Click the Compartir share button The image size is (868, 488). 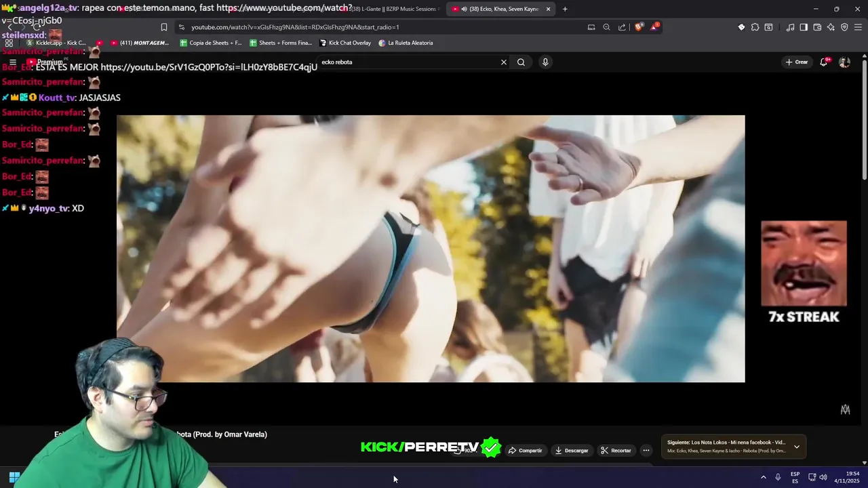click(526, 450)
